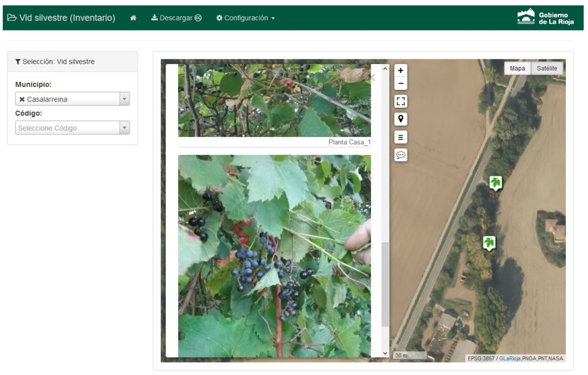Click the popup scrollbar down arrow
The width and height of the screenshot is (588, 375).
point(385,353)
